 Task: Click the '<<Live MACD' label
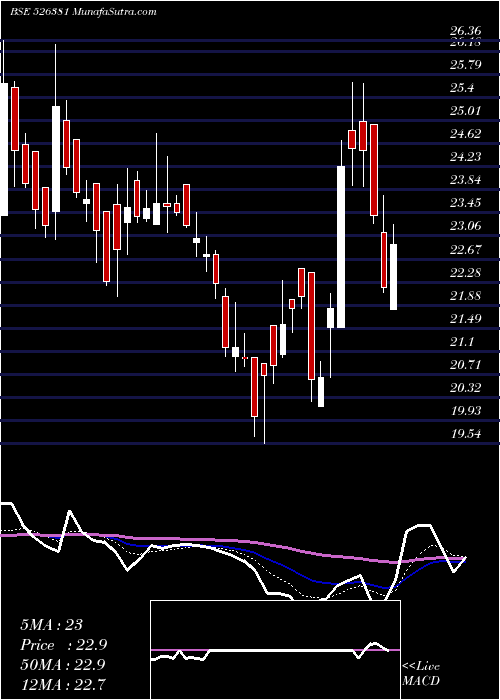[421, 674]
